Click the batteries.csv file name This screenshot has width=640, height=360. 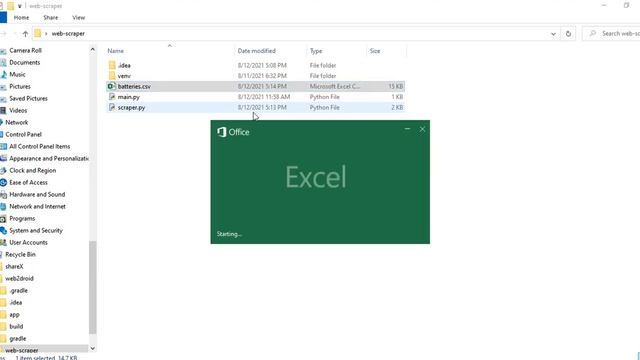tap(134, 87)
